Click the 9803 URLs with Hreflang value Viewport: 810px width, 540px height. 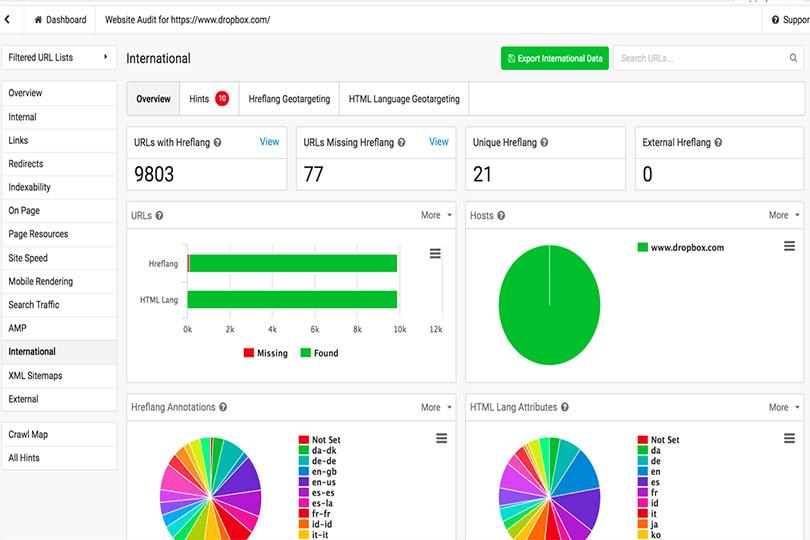(x=154, y=174)
